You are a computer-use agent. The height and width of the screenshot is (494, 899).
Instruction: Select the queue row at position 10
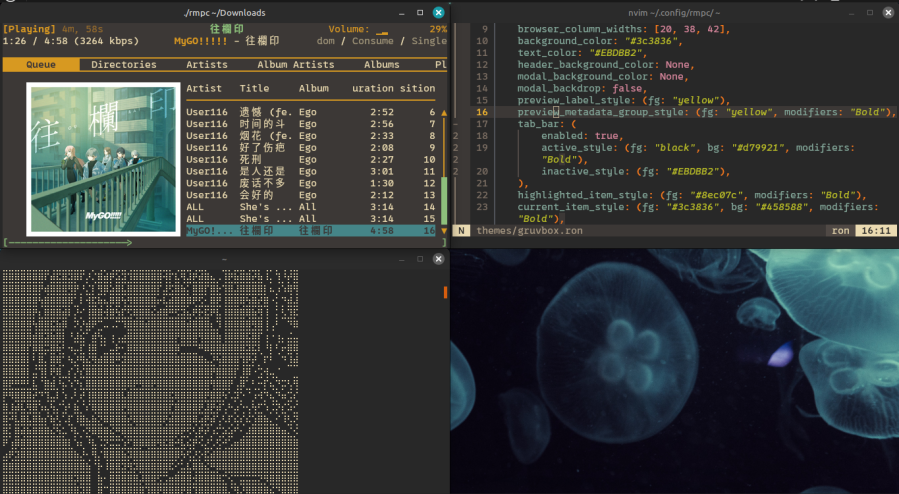tap(311, 159)
